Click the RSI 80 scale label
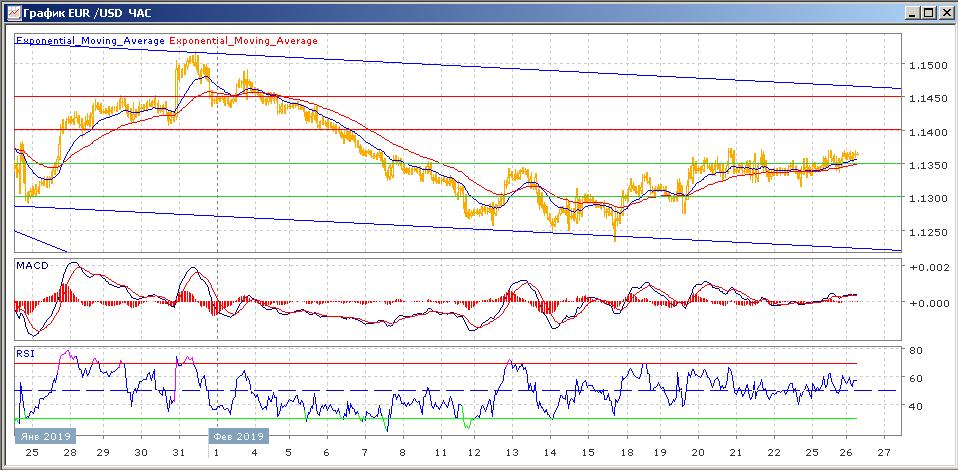 pos(916,350)
